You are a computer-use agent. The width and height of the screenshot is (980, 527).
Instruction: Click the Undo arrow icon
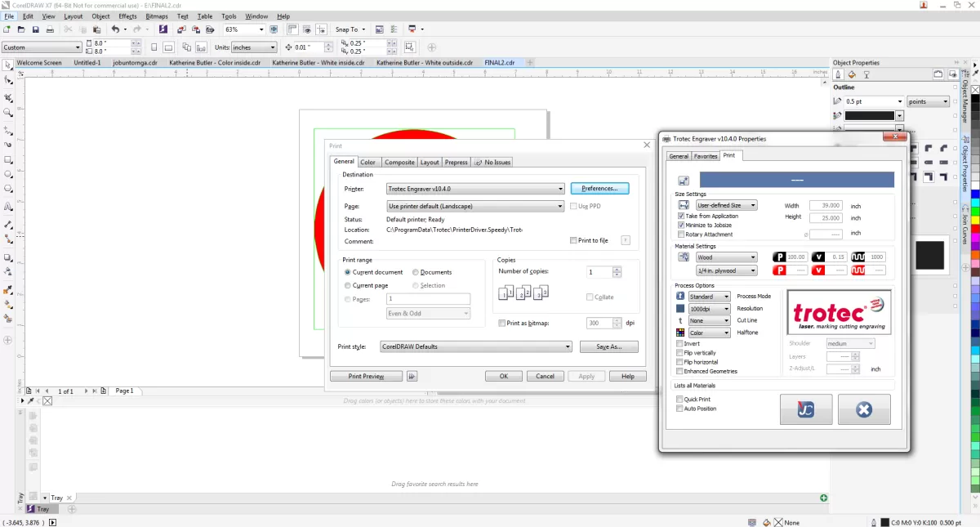[115, 29]
